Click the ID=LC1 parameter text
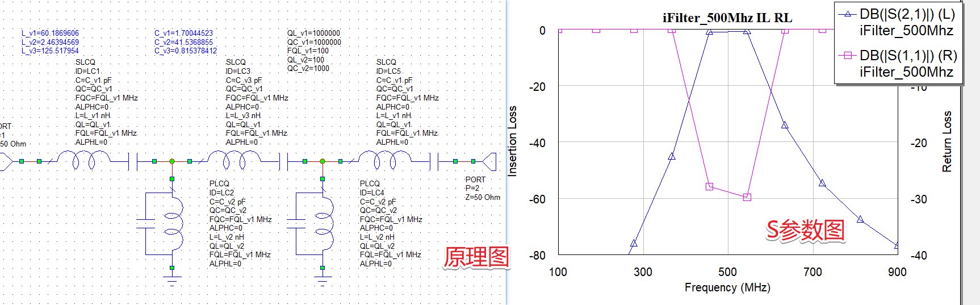The width and height of the screenshot is (980, 305). click(x=87, y=71)
